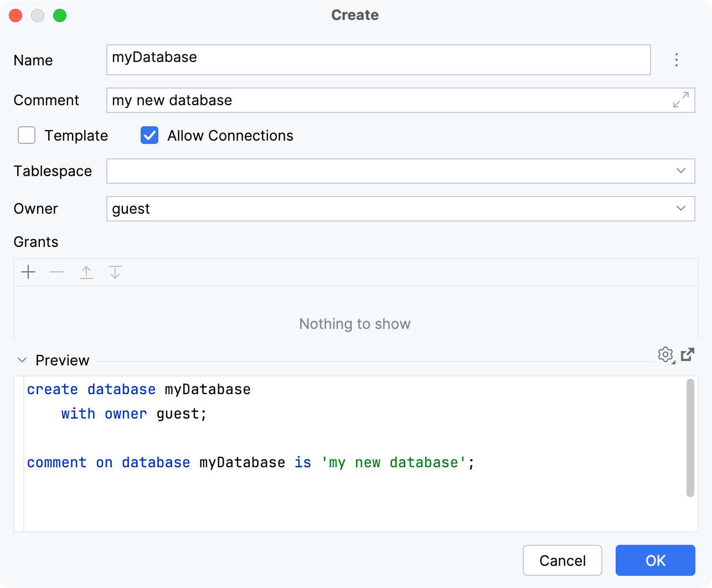712x588 pixels.
Task: Move grant down using the down arrow icon
Action: (x=115, y=272)
